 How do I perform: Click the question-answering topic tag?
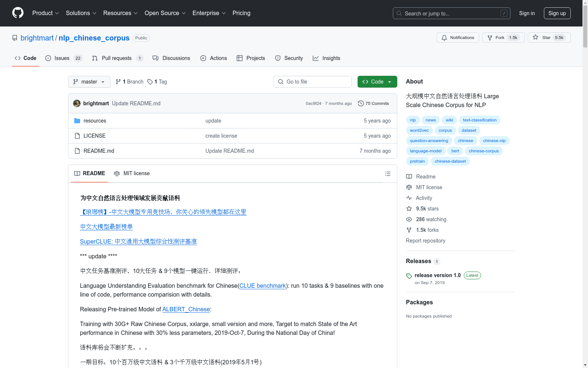(x=429, y=141)
